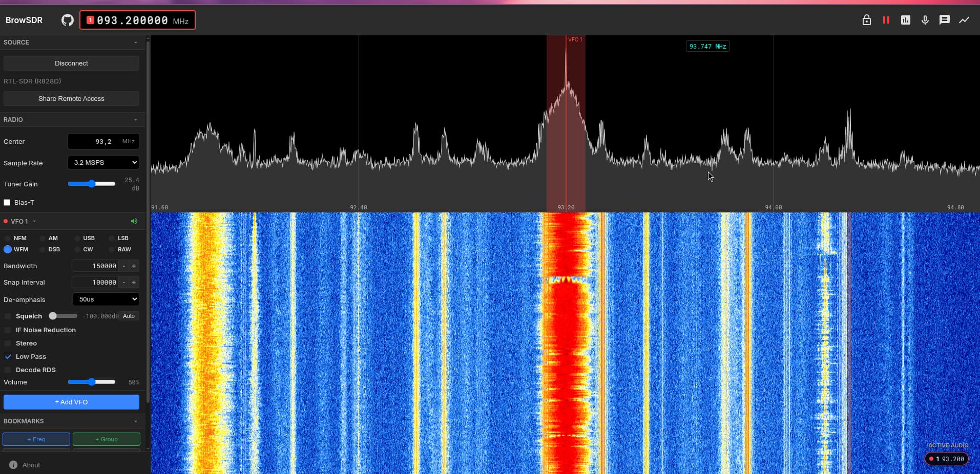Pause the stream with red pause icon
980x474 pixels.
[x=886, y=20]
